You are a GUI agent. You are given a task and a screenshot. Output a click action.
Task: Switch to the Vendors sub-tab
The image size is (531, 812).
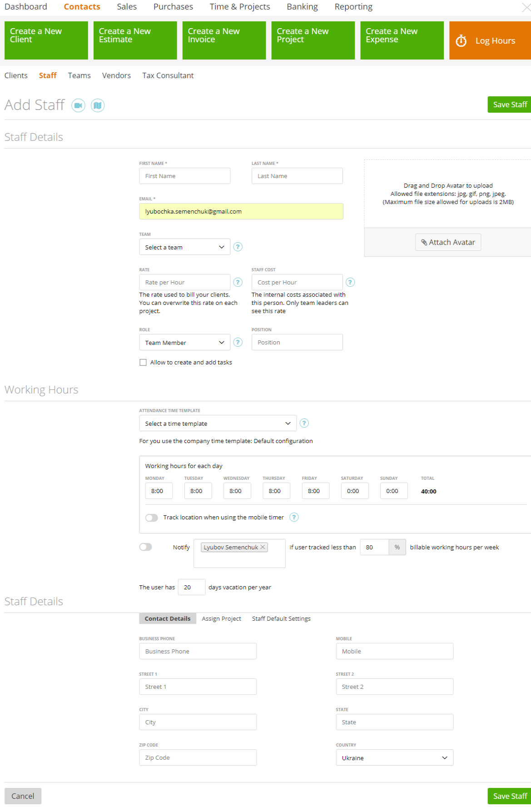(x=116, y=75)
